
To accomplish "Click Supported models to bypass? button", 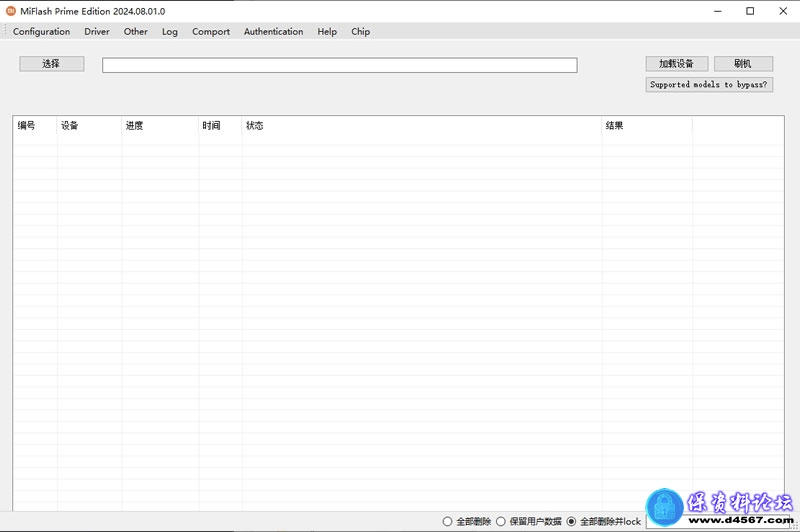I will 709,85.
